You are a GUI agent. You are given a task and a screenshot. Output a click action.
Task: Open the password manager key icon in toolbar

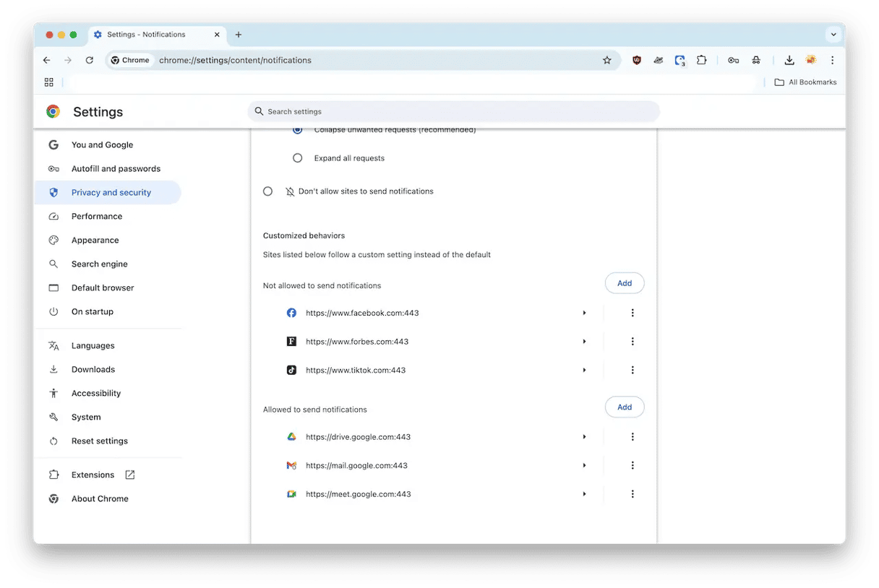coord(733,61)
